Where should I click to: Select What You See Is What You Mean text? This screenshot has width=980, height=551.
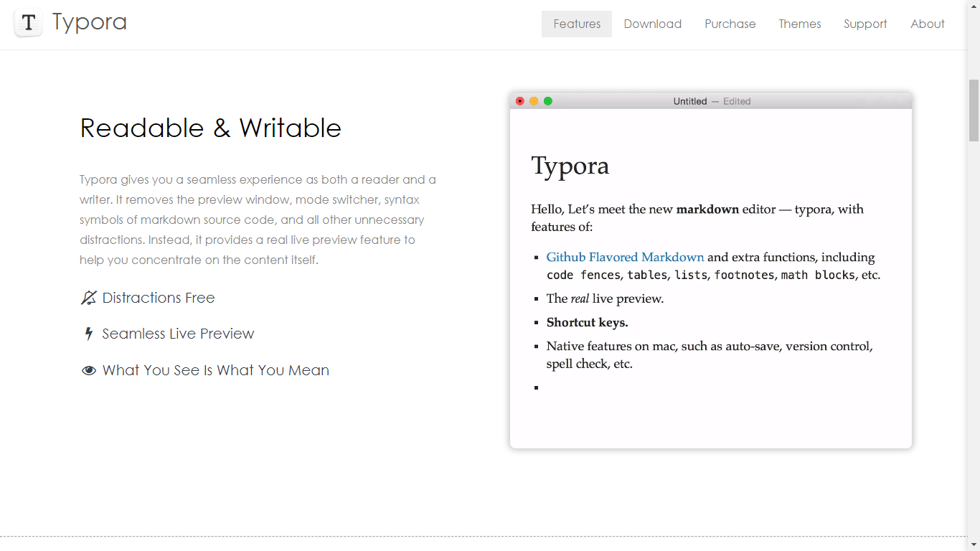point(216,370)
